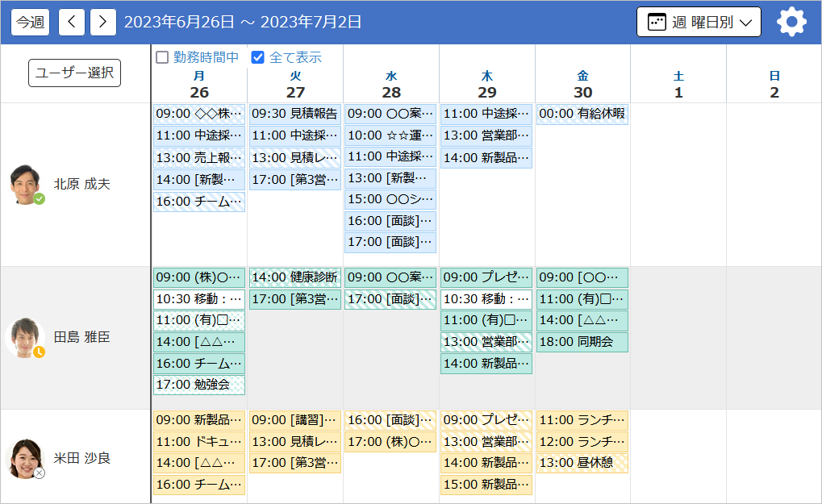Go to previous week with left arrow
Viewport: 822px width, 504px height.
coord(71,22)
